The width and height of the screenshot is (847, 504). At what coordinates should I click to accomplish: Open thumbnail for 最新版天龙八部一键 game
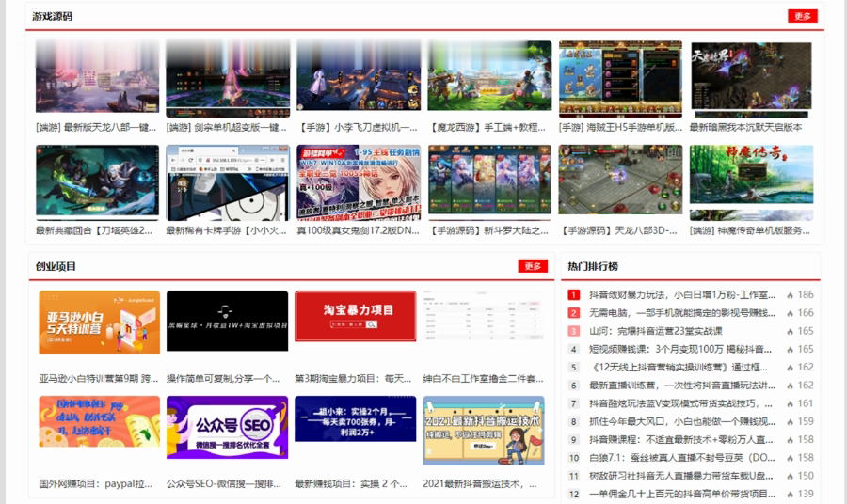click(97, 76)
